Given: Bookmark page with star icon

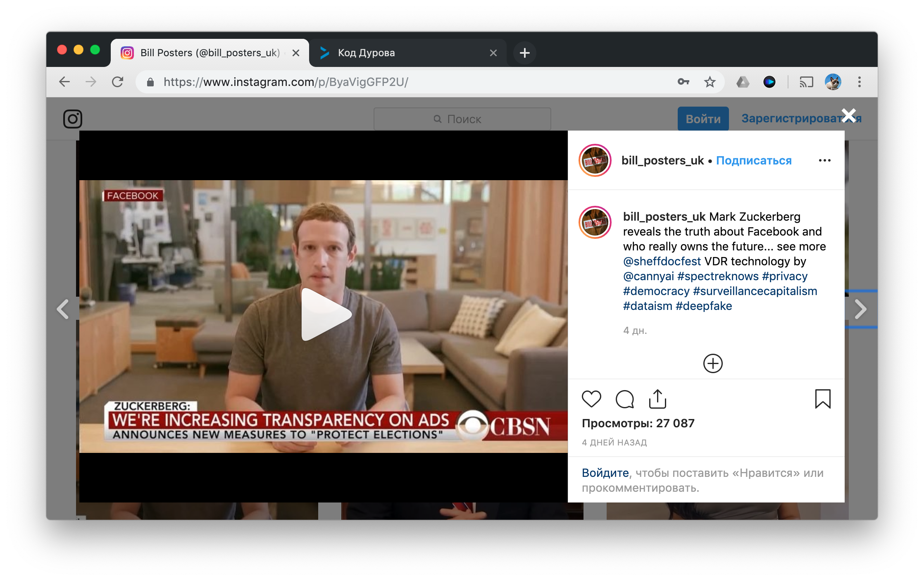Looking at the screenshot, I should coord(710,82).
